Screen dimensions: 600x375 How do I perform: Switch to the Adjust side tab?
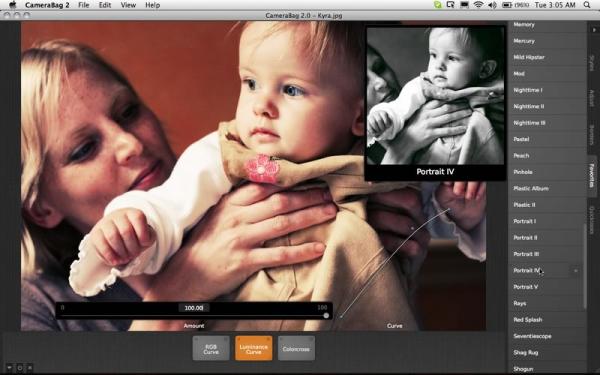click(592, 98)
